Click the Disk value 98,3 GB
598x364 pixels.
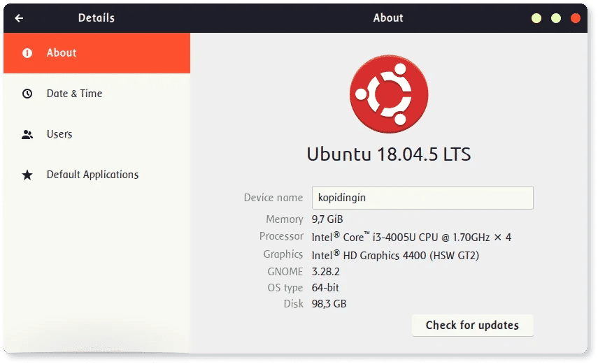tap(329, 304)
